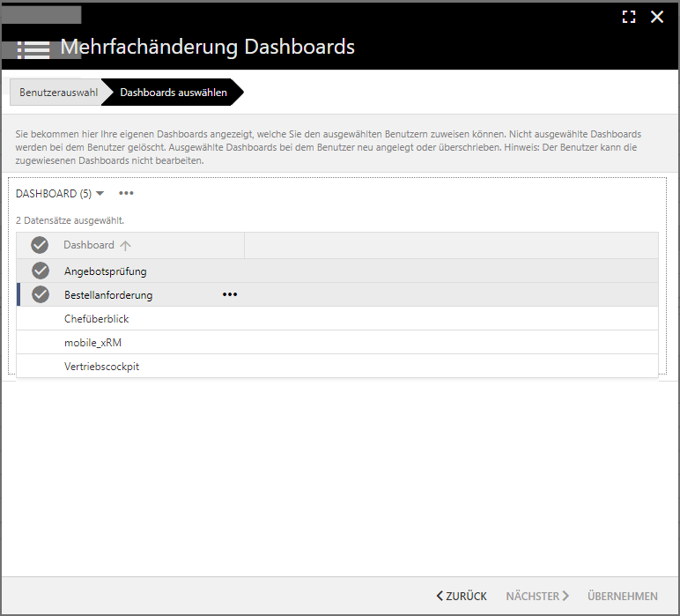Image resolution: width=680 pixels, height=616 pixels.
Task: Open the hamburger list menu icon
Action: tap(33, 50)
